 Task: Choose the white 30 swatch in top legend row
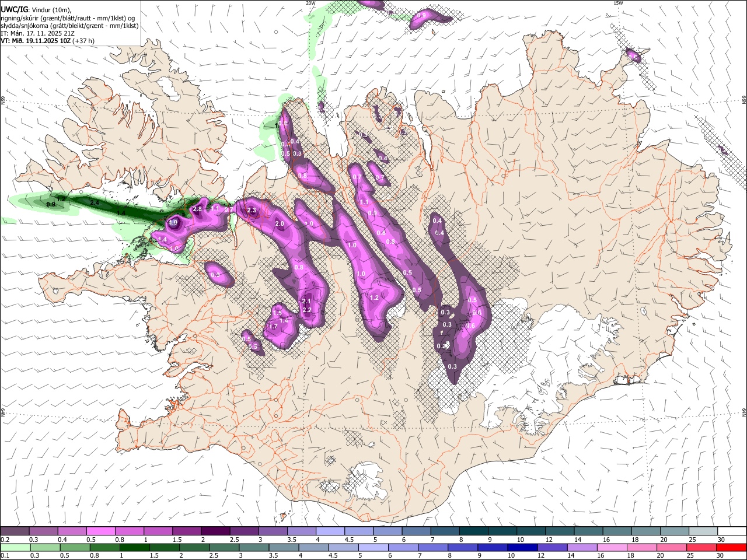[731, 531]
